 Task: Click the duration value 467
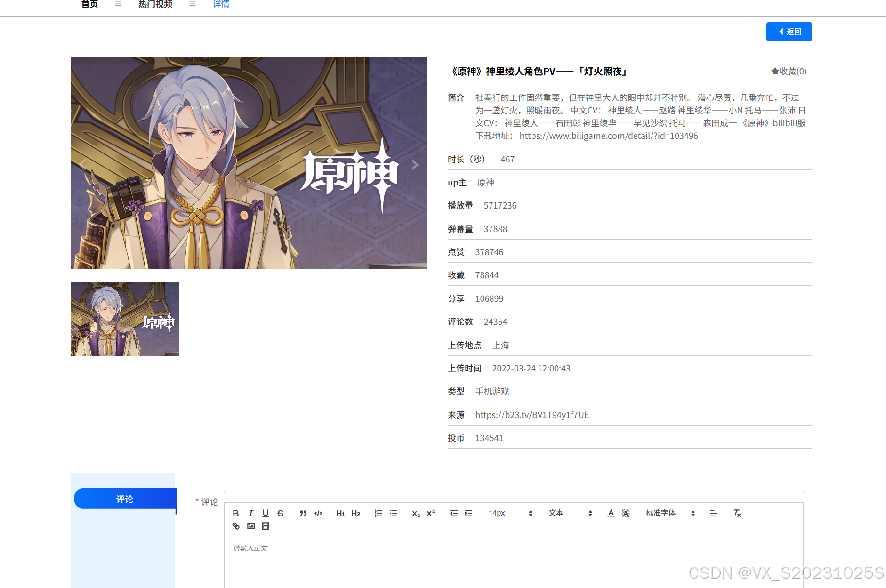(507, 159)
